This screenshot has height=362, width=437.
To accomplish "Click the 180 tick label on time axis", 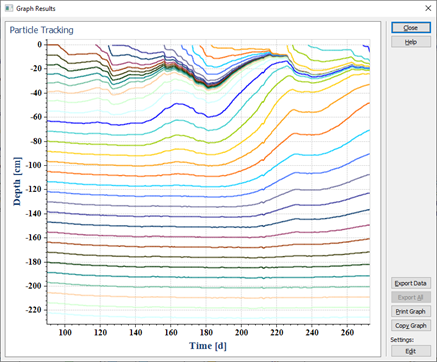I will pyautogui.click(x=206, y=332).
